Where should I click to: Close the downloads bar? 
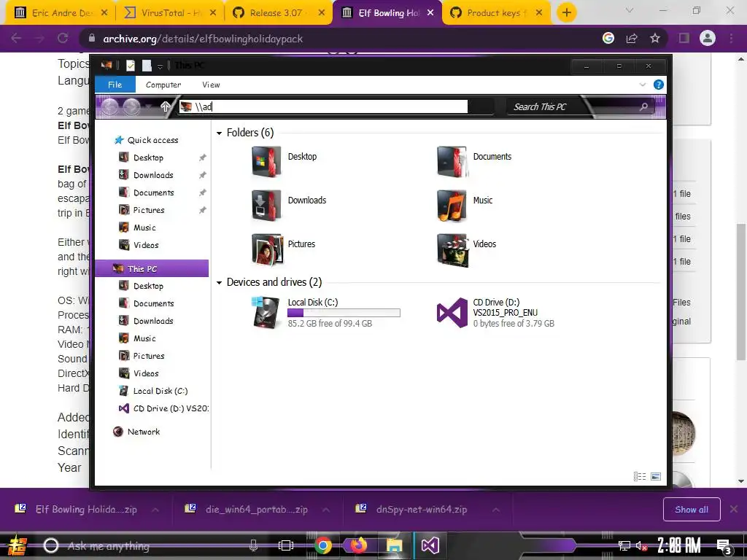[x=734, y=510]
